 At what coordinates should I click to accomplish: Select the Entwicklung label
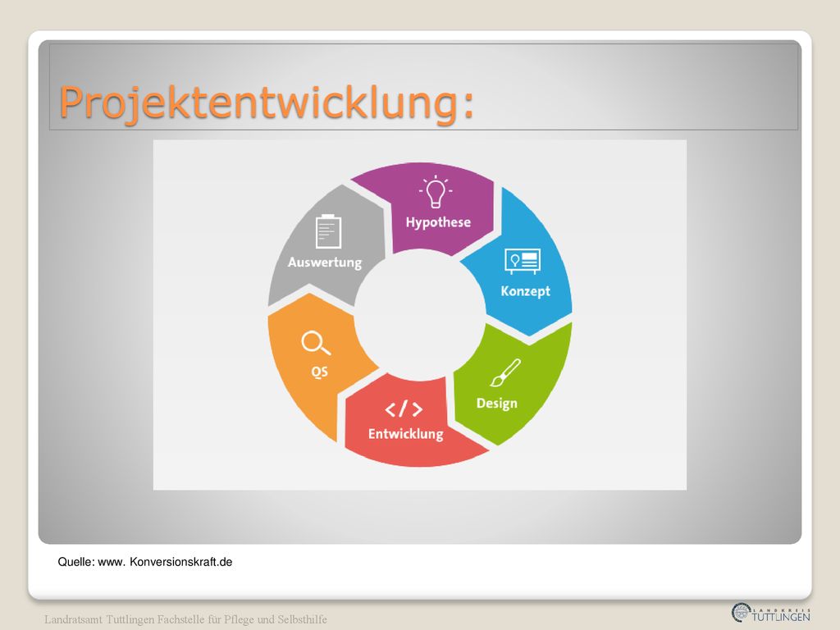pos(405,434)
